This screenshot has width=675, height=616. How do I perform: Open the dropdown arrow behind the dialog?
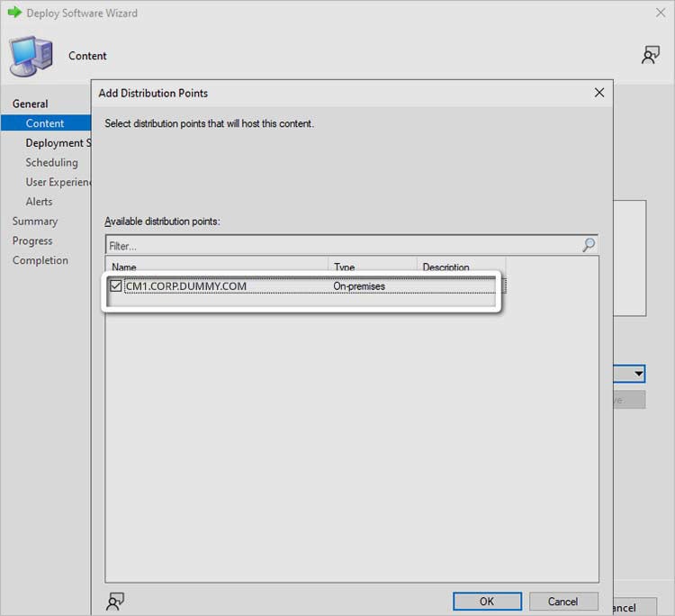(x=639, y=374)
